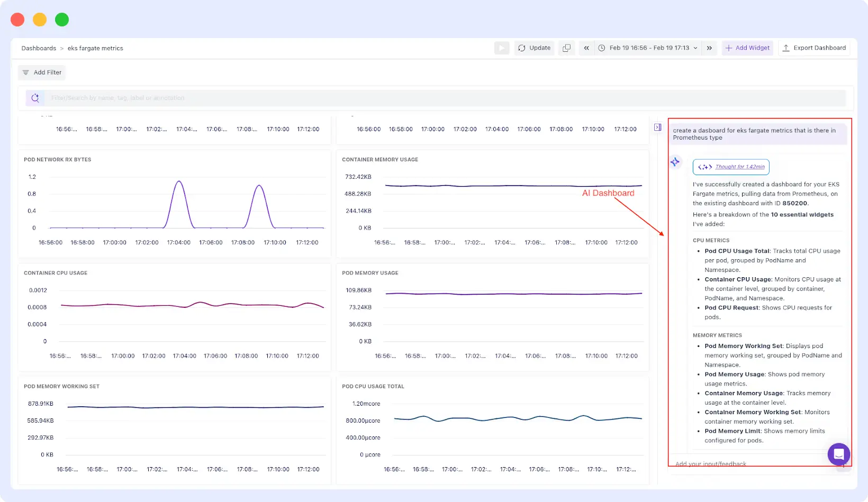Image resolution: width=868 pixels, height=502 pixels.
Task: Click Container Memory Working Set bullet text
Action: (767, 417)
